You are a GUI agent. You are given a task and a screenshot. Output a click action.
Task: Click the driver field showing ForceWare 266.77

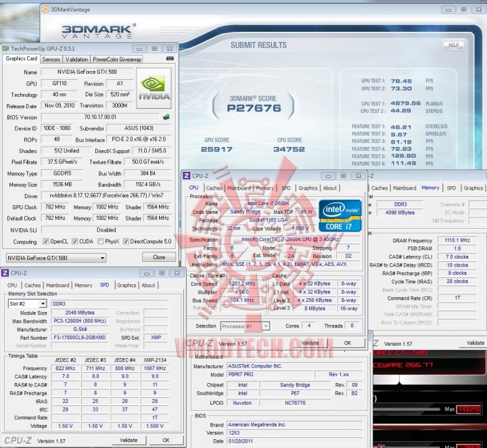click(x=106, y=196)
